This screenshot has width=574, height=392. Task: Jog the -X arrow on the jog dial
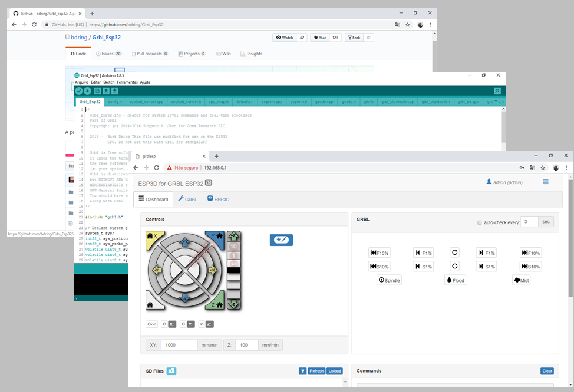pos(157,270)
